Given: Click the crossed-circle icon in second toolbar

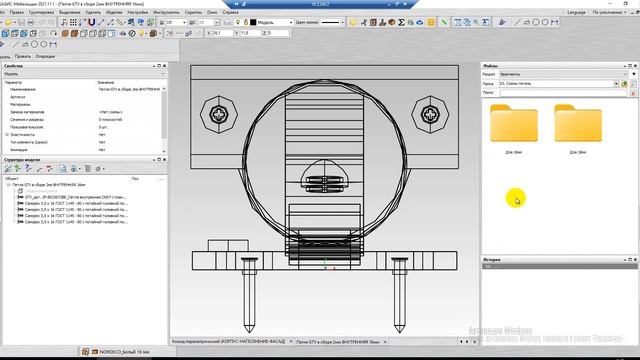Looking at the screenshot, I should click(x=132, y=33).
